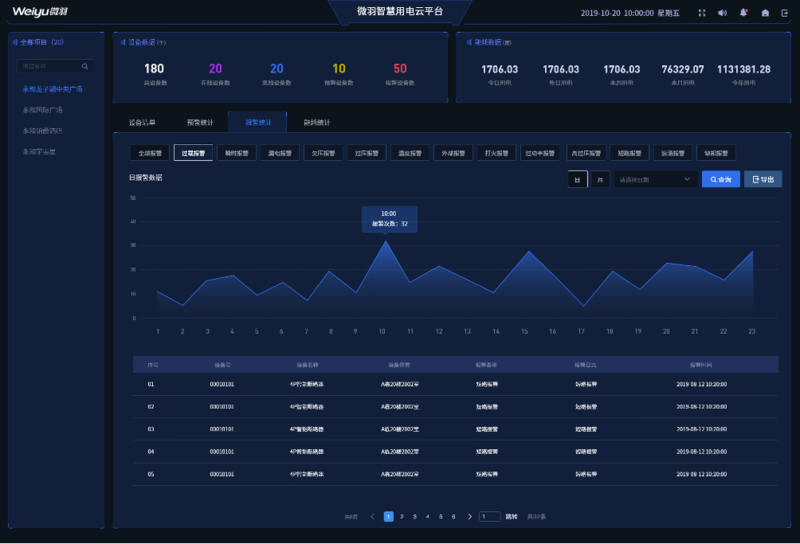Filter by 全部报警
The height and width of the screenshot is (544, 800).
click(x=150, y=153)
